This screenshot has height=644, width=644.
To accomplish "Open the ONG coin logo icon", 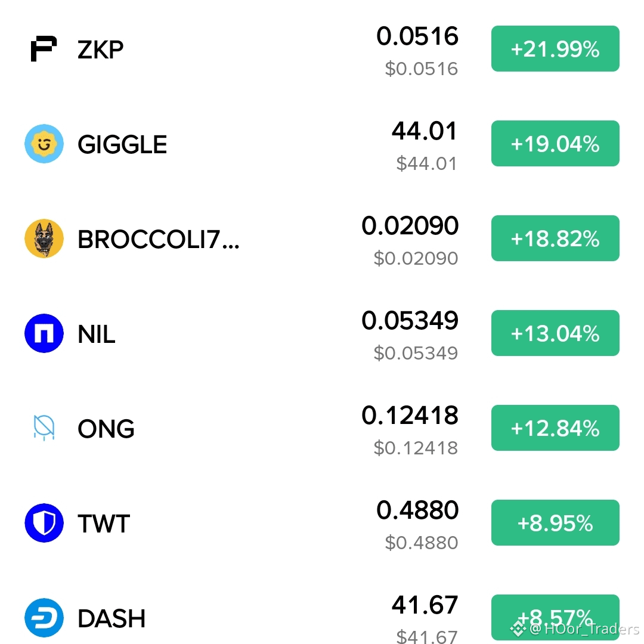I will [x=44, y=428].
